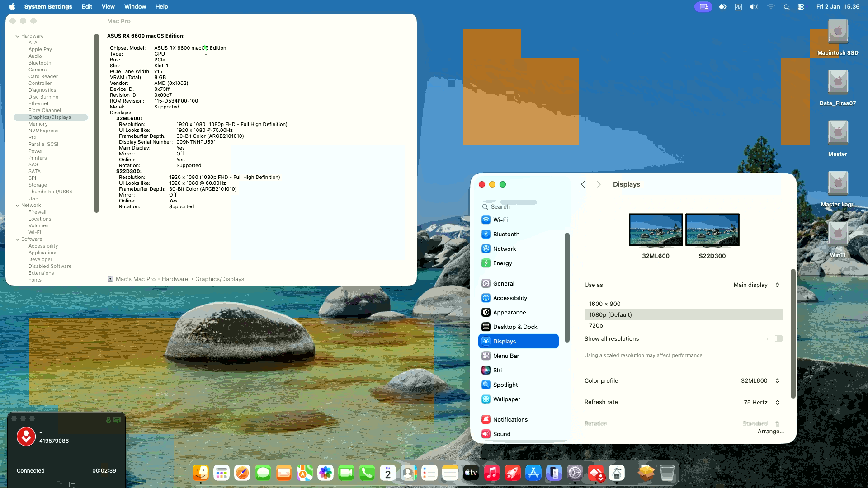Select Win11 drive on desktop
Image resolution: width=868 pixels, height=488 pixels.
tap(838, 239)
